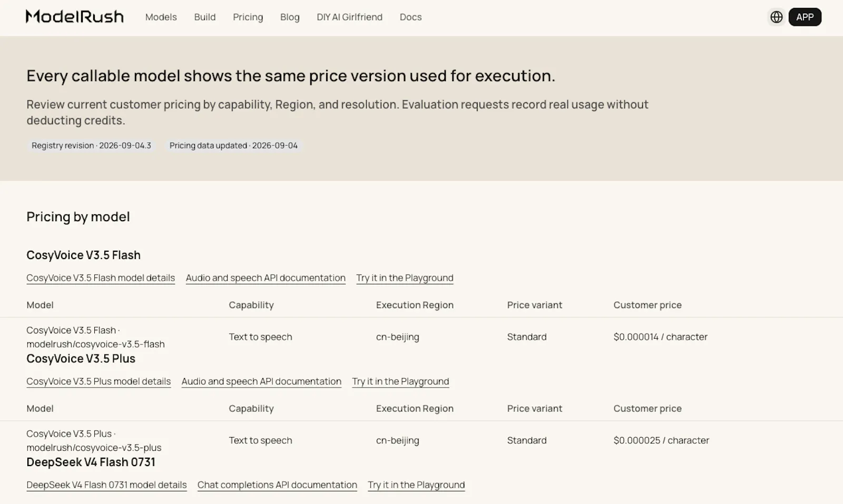Image resolution: width=843 pixels, height=504 pixels.
Task: Click the CosyVoice V3.5 Plus section heading
Action: point(81,359)
